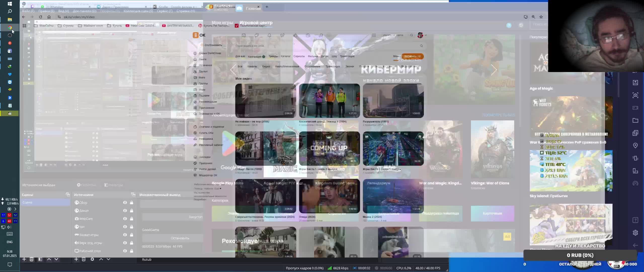Toggle visibility of Донат source

click(125, 211)
